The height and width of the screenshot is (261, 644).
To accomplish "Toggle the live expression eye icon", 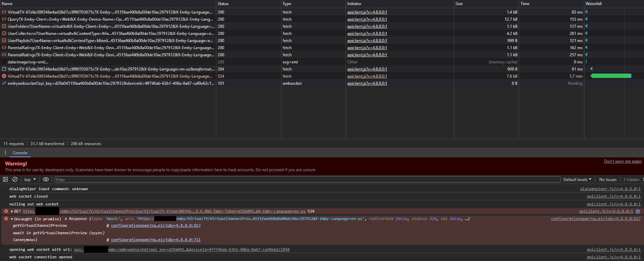I will pyautogui.click(x=46, y=179).
